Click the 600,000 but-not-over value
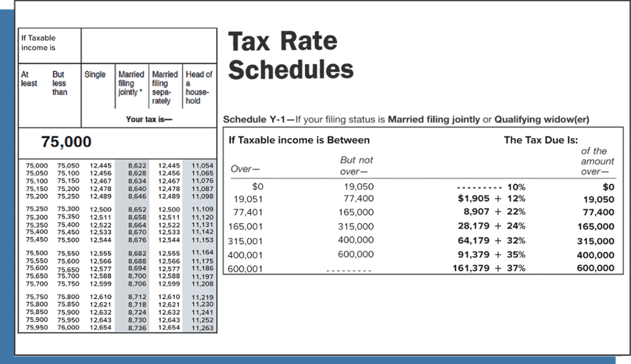 [x=355, y=254]
